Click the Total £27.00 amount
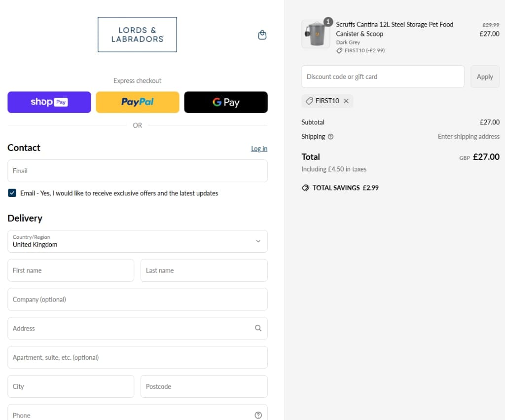This screenshot has height=420, width=505. (x=486, y=157)
